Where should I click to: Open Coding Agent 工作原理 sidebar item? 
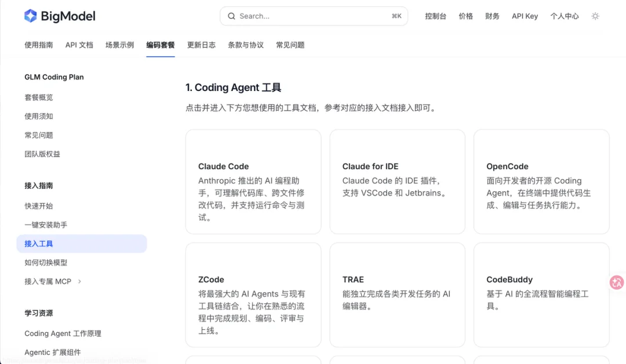coord(63,333)
